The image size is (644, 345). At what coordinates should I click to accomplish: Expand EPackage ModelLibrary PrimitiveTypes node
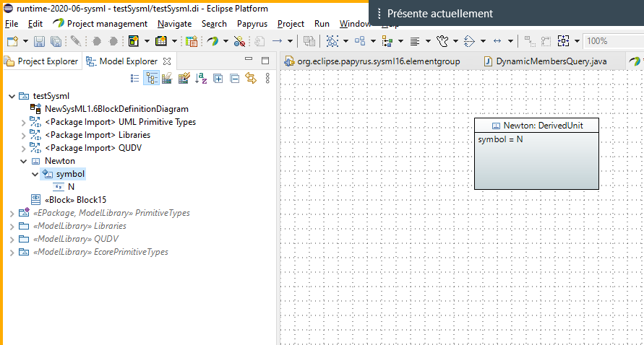pyautogui.click(x=12, y=214)
